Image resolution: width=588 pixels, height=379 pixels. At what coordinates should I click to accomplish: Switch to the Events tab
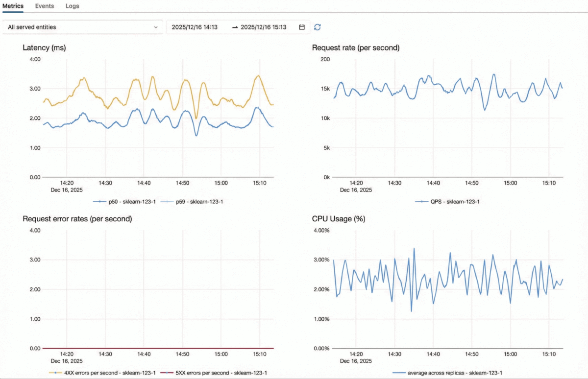tap(45, 6)
